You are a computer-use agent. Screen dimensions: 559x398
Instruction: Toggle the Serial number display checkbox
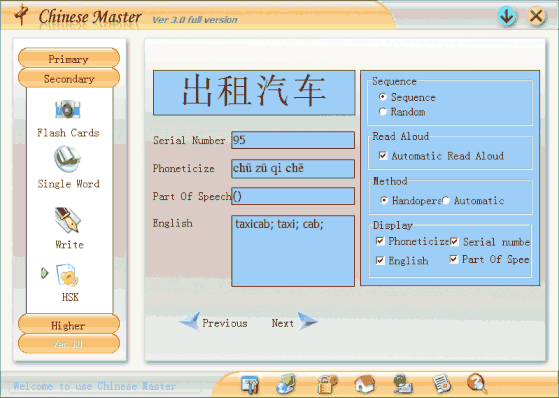click(454, 242)
